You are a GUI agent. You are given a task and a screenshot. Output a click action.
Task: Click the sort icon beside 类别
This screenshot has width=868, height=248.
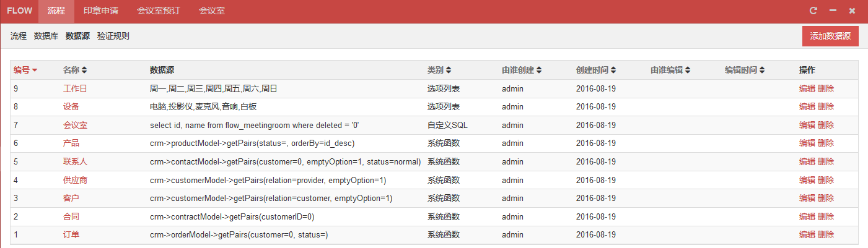(x=449, y=70)
